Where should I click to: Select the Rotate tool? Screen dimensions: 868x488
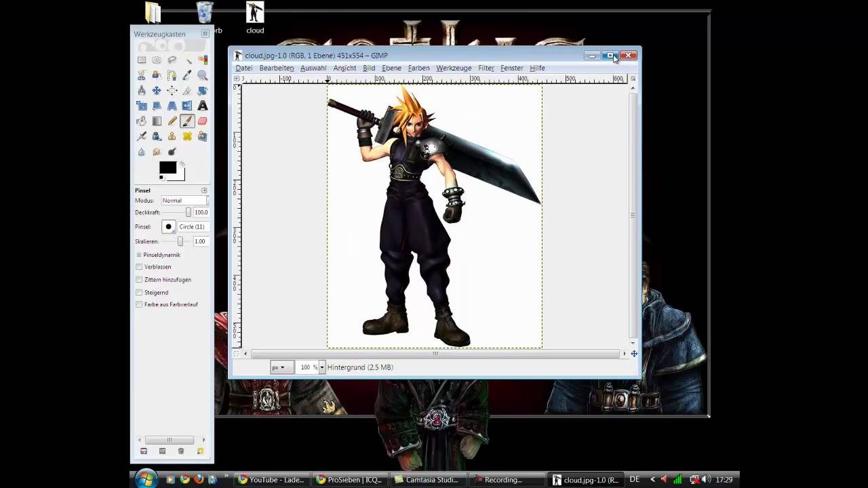tap(203, 90)
